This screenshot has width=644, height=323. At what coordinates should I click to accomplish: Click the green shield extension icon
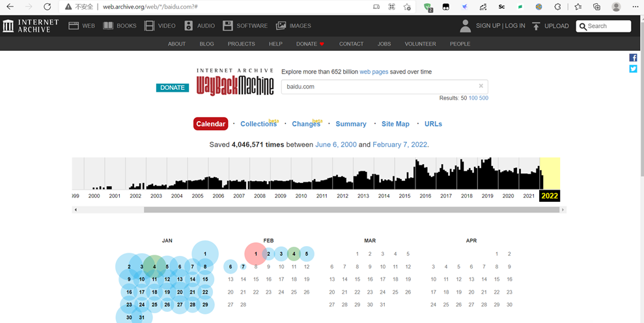tap(428, 7)
